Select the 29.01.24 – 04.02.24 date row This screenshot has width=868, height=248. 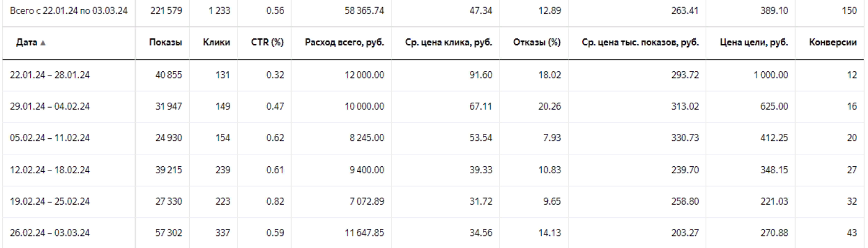pyautogui.click(x=434, y=106)
